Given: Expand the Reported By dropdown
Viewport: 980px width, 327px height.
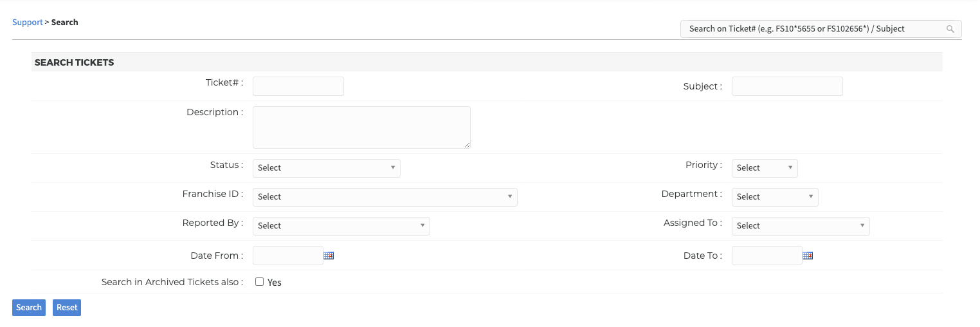Looking at the screenshot, I should 341,226.
